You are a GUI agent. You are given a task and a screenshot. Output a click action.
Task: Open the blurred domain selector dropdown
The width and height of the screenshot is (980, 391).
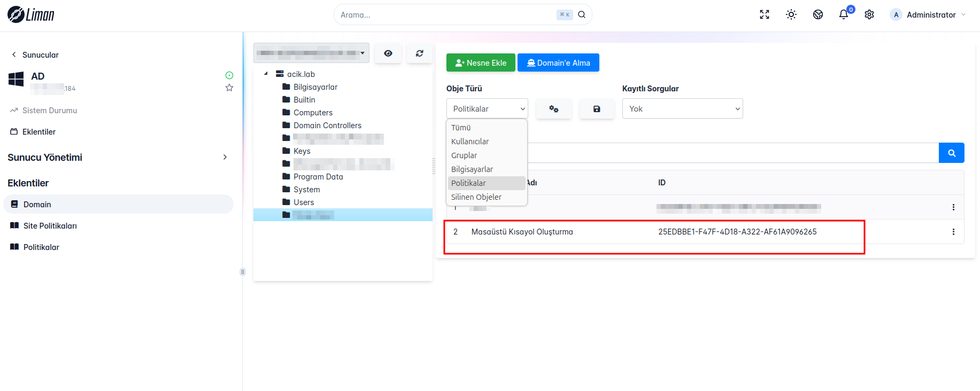[x=311, y=53]
